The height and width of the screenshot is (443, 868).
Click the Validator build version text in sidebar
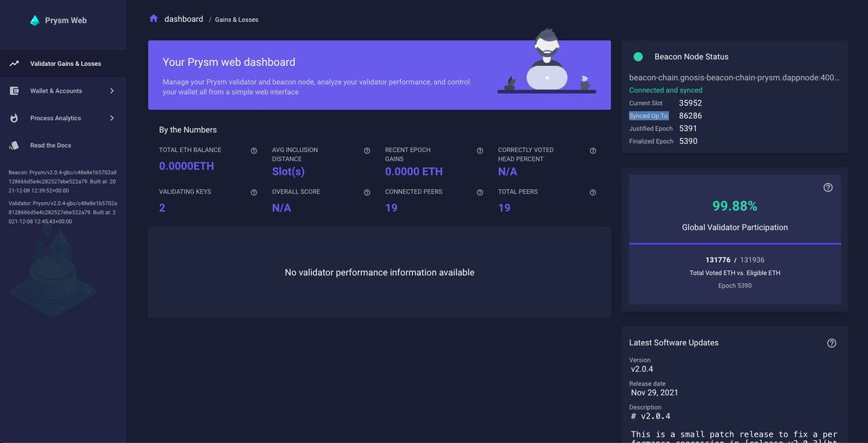click(63, 213)
